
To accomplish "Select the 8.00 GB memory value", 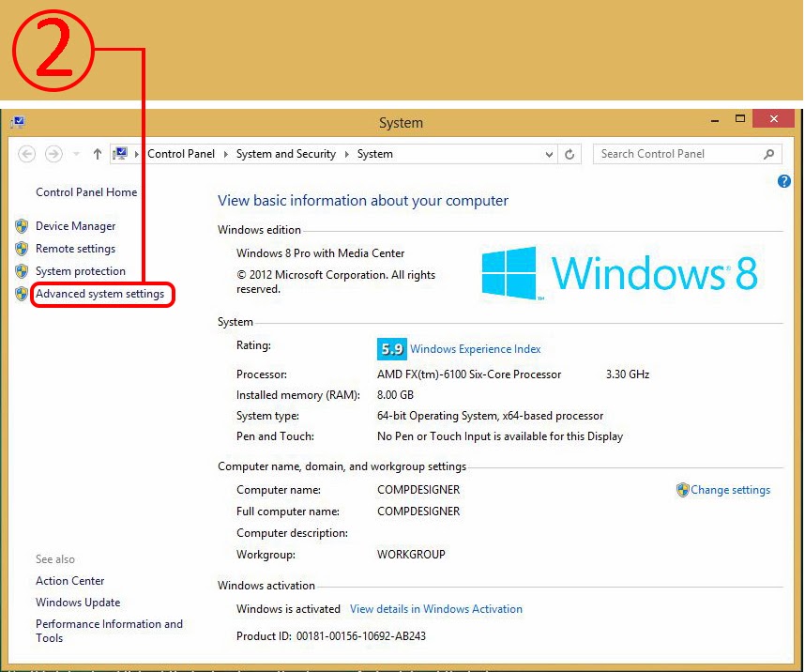I will (x=395, y=394).
